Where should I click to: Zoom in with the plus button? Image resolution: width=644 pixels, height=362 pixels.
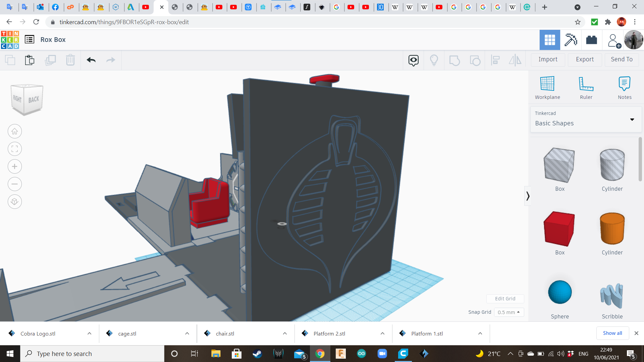pyautogui.click(x=15, y=167)
